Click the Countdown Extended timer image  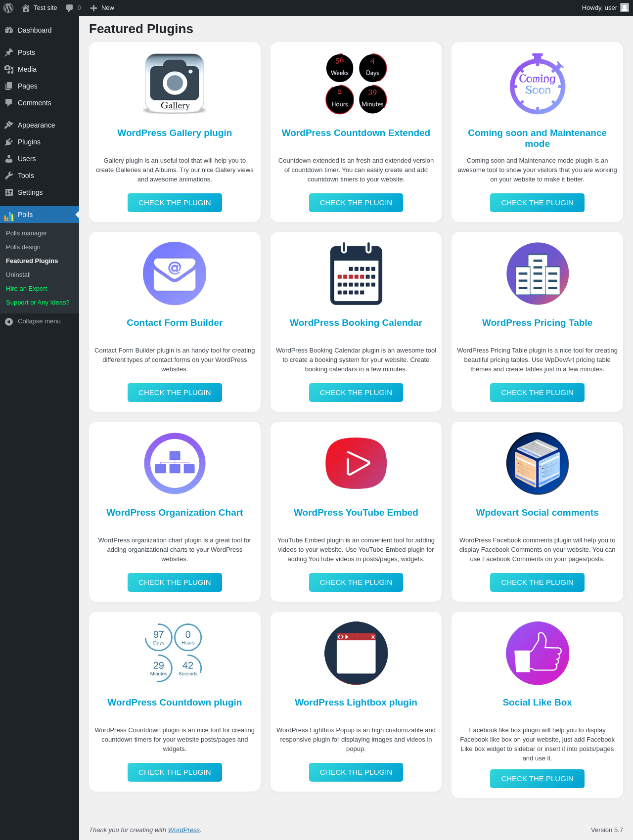[x=356, y=84]
